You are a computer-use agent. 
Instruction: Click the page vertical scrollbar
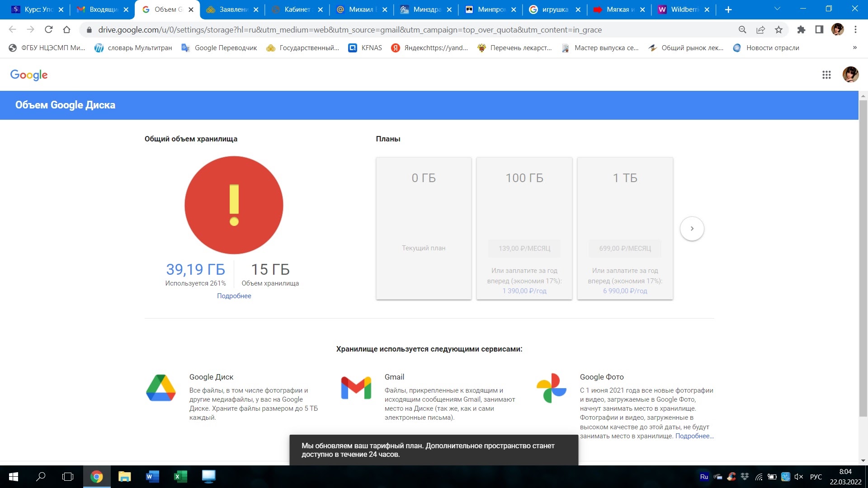click(863, 258)
